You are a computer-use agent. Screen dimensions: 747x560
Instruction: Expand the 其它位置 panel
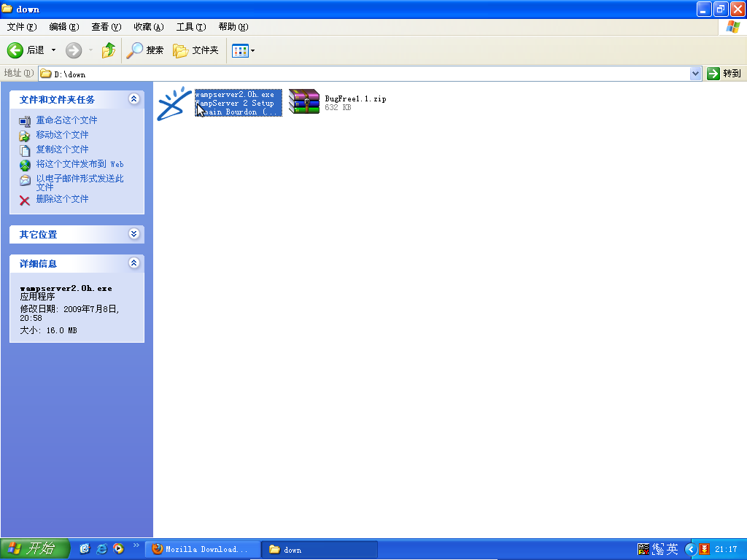pyautogui.click(x=134, y=233)
